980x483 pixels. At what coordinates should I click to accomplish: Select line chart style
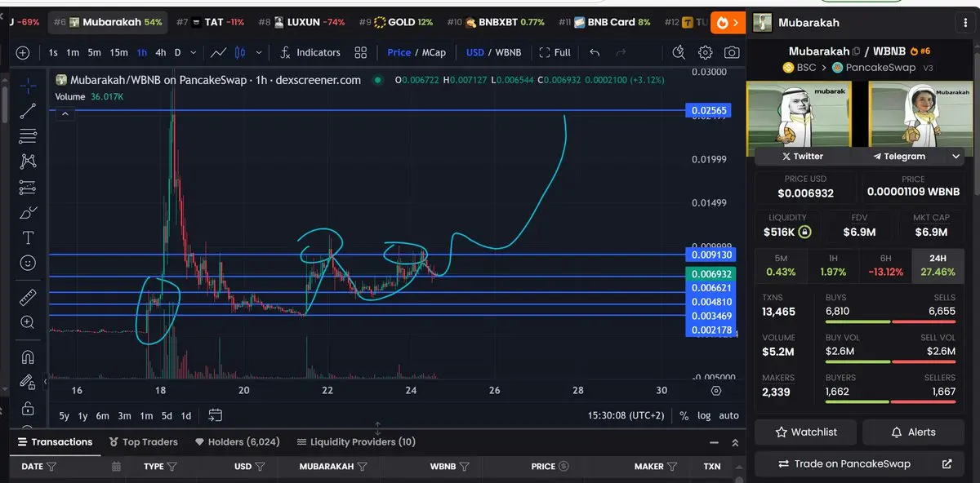[218, 52]
